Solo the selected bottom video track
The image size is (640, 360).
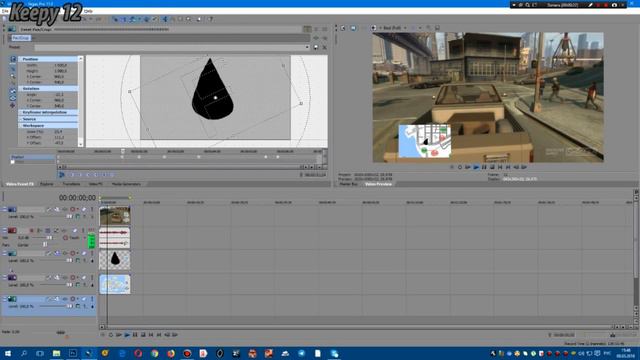(92, 299)
